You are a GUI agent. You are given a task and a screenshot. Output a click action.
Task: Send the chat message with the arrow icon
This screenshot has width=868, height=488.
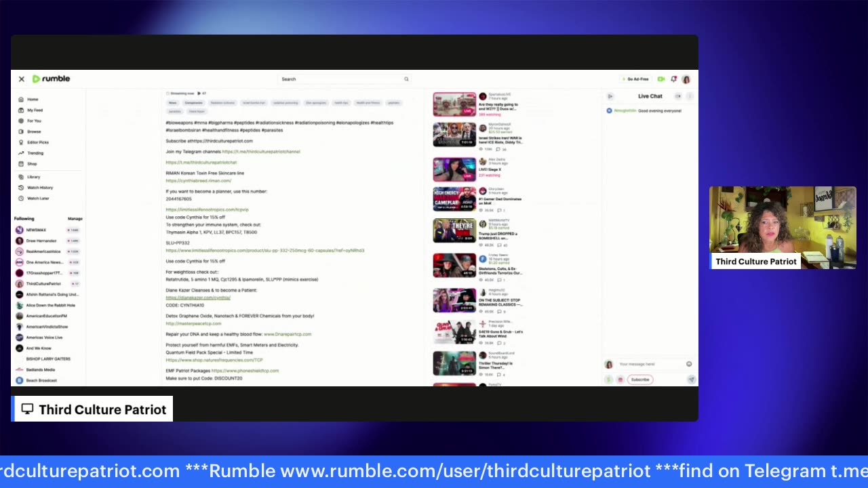(x=691, y=380)
